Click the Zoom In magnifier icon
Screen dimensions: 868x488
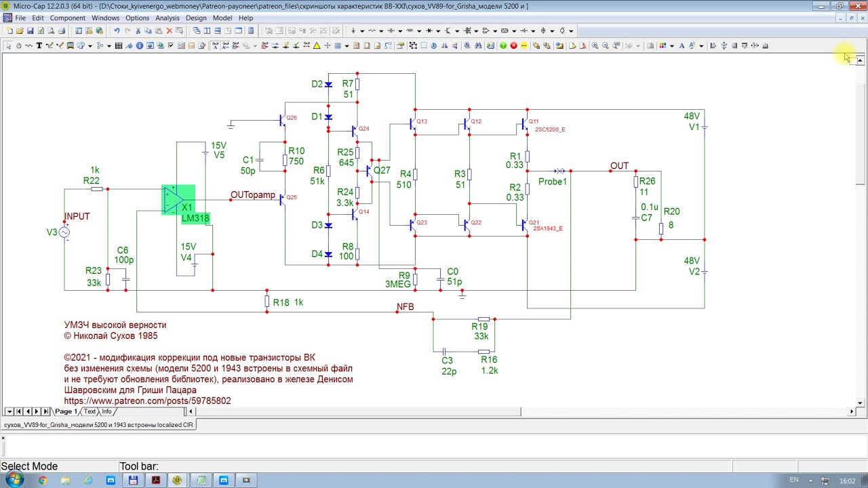click(x=595, y=45)
